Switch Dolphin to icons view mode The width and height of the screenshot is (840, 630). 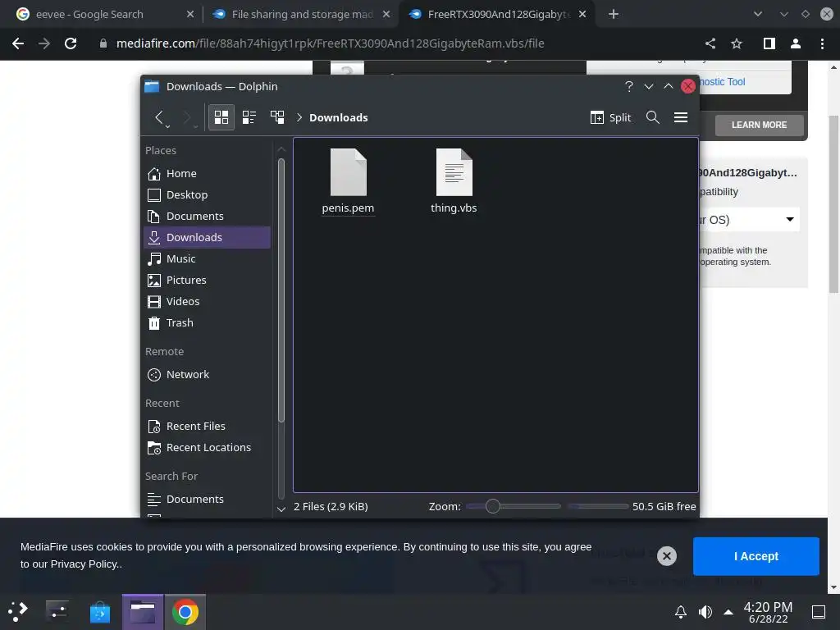221,117
